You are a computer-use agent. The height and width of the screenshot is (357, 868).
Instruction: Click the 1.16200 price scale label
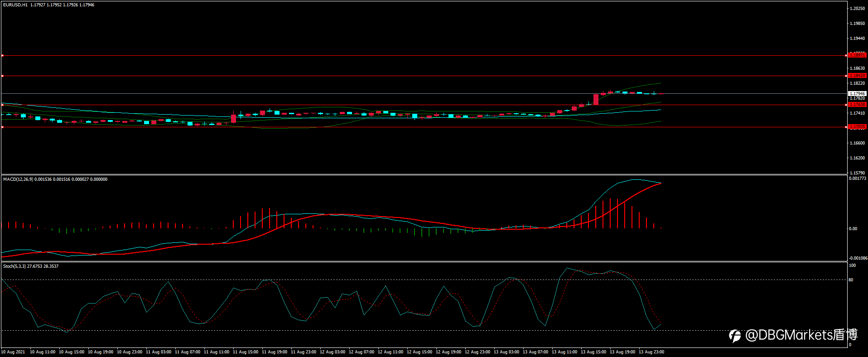[857, 158]
